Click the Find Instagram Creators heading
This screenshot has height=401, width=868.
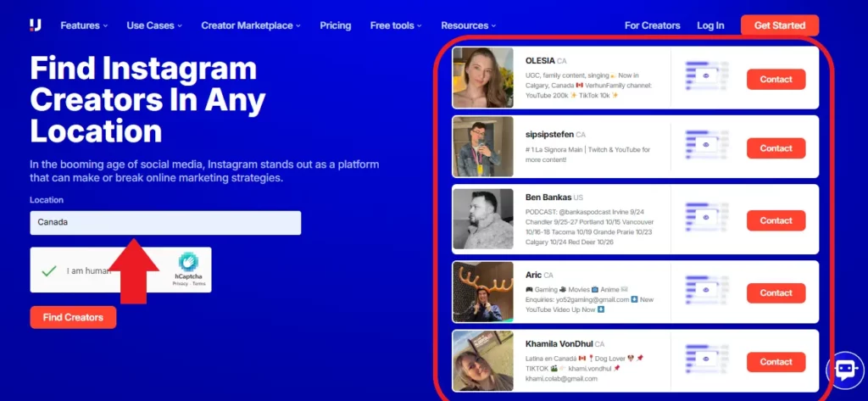point(147,100)
